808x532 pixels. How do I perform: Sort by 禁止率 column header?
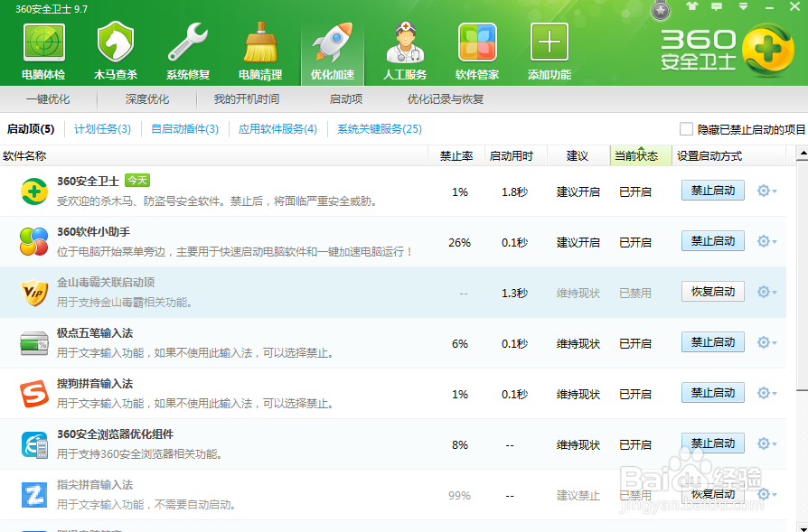pyautogui.click(x=456, y=155)
